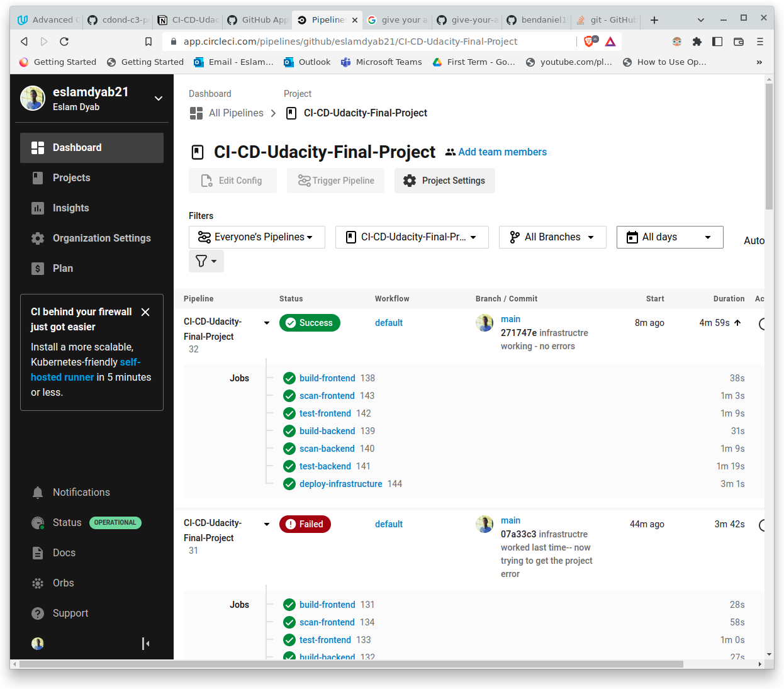Toggle the browser sidebar panel icon
Screen dimensions: 784x689
click(717, 42)
